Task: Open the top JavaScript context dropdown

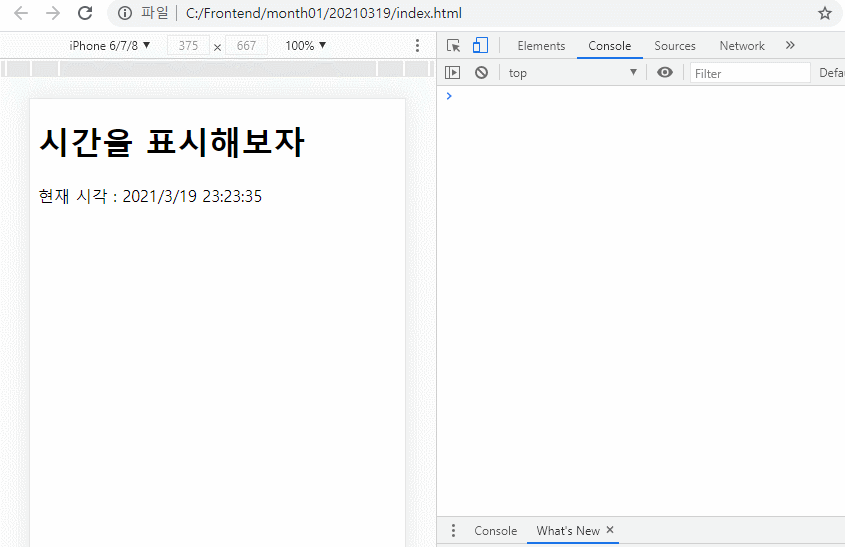Action: pyautogui.click(x=572, y=73)
